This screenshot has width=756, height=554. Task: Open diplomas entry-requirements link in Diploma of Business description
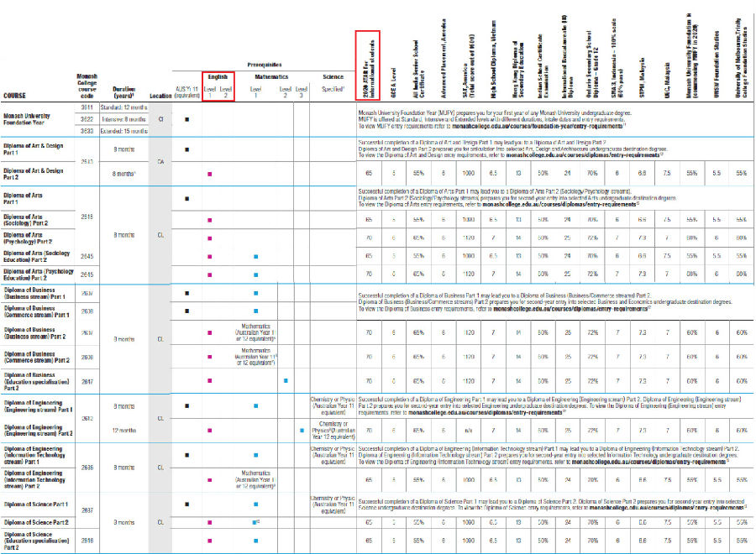pyautogui.click(x=570, y=309)
